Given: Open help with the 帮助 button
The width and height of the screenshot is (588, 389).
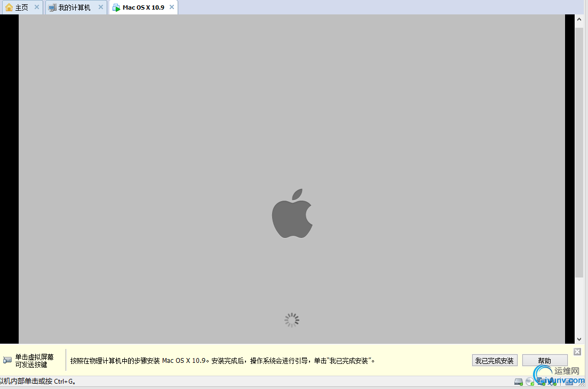Looking at the screenshot, I should pyautogui.click(x=544, y=361).
